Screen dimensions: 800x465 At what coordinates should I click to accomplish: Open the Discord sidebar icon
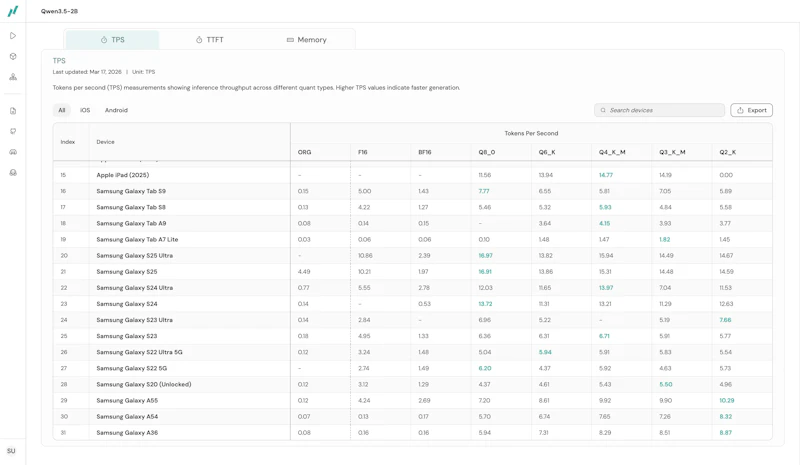(13, 152)
